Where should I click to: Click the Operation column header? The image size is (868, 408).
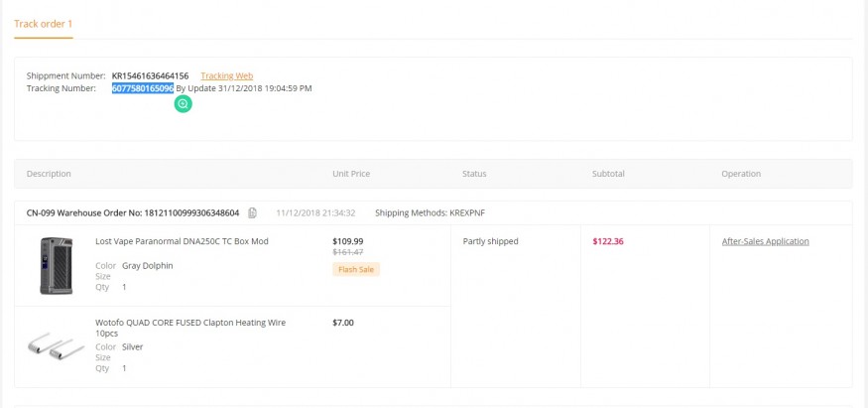click(x=741, y=174)
